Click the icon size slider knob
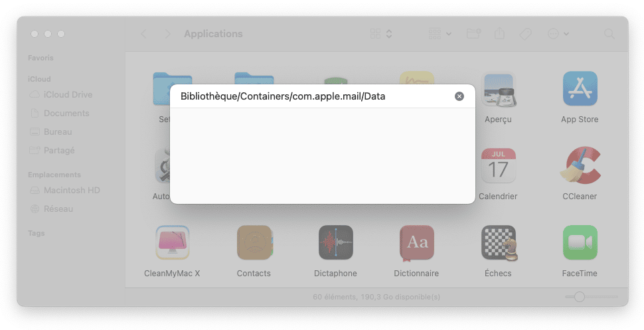 579,297
